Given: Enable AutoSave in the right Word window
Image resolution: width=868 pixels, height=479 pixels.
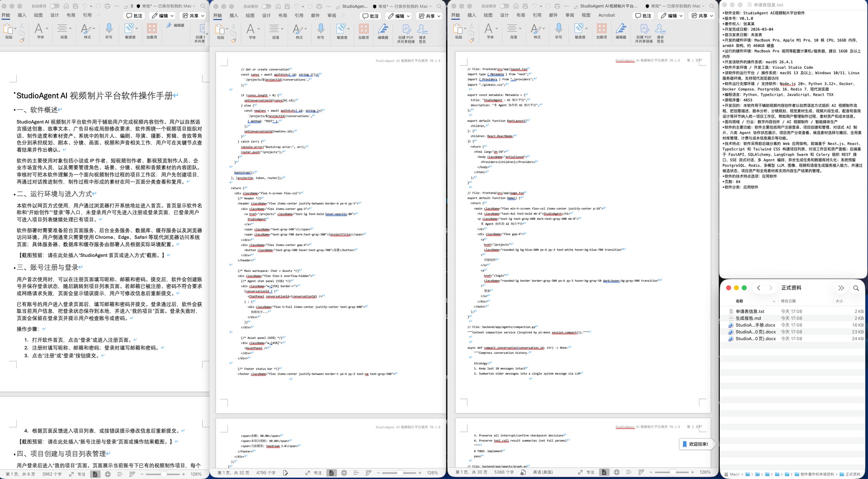Looking at the screenshot, I should tap(504, 6).
